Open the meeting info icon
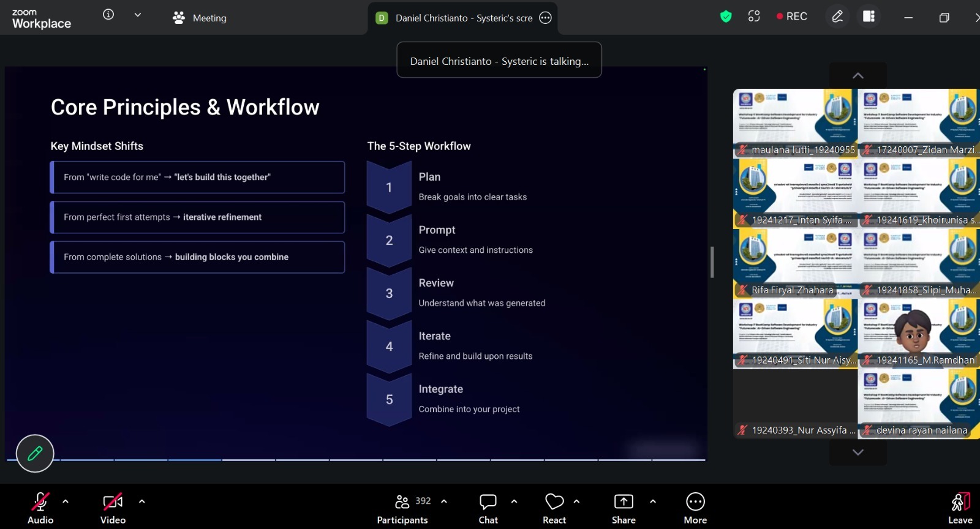 click(108, 15)
